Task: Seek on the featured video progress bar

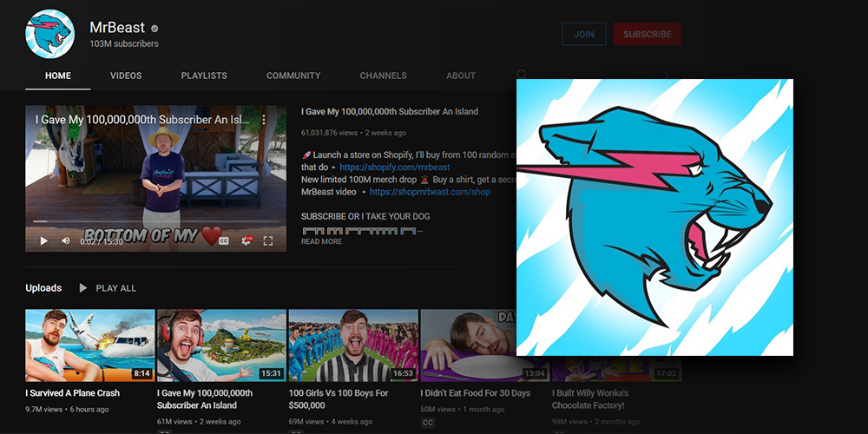Action: coord(155,221)
